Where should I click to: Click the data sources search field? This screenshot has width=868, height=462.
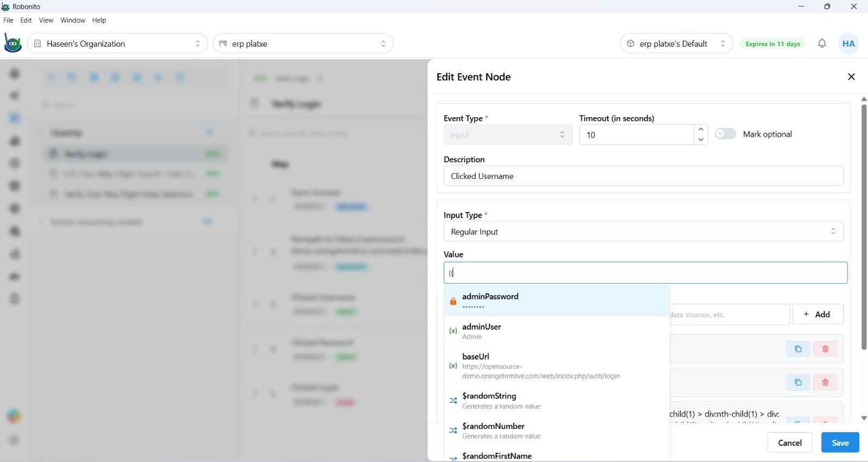[729, 315]
